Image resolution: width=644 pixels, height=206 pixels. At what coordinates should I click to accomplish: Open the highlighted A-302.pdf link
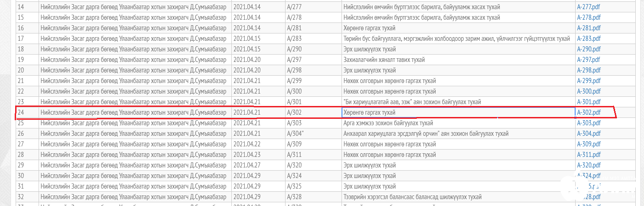(588, 112)
